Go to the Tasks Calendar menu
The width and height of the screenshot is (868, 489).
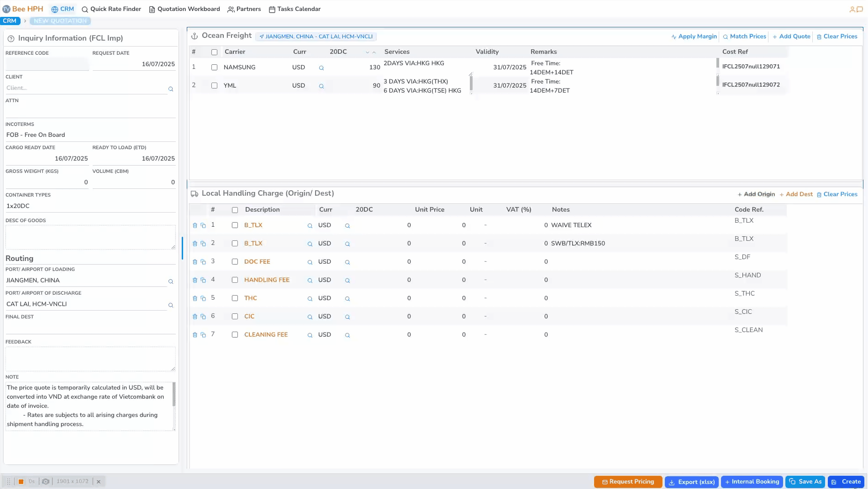pyautogui.click(x=295, y=9)
